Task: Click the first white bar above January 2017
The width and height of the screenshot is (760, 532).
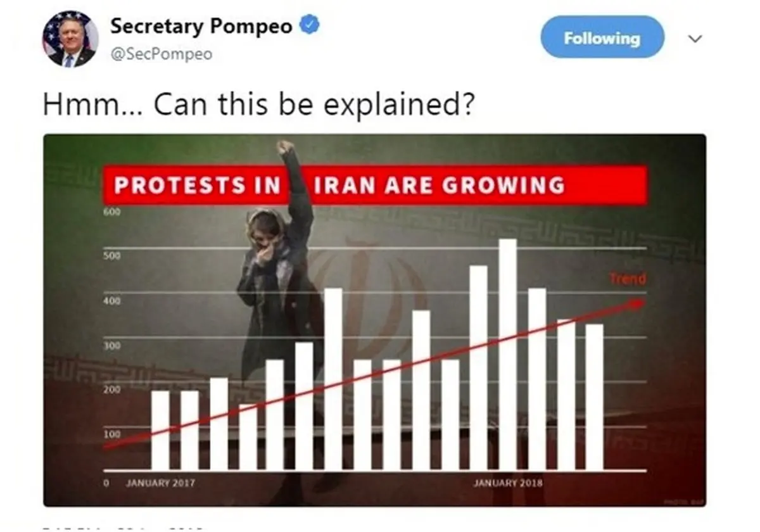Action: coord(160,431)
